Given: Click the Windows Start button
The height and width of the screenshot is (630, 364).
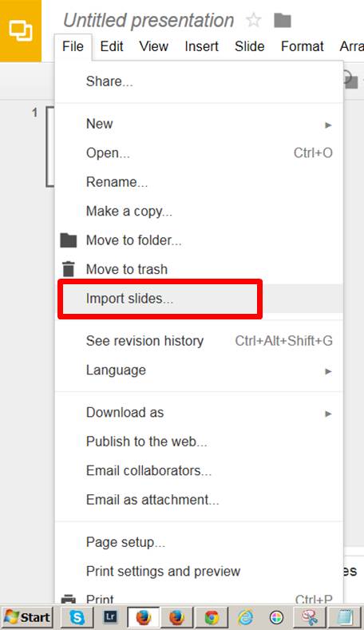Looking at the screenshot, I should (27, 617).
